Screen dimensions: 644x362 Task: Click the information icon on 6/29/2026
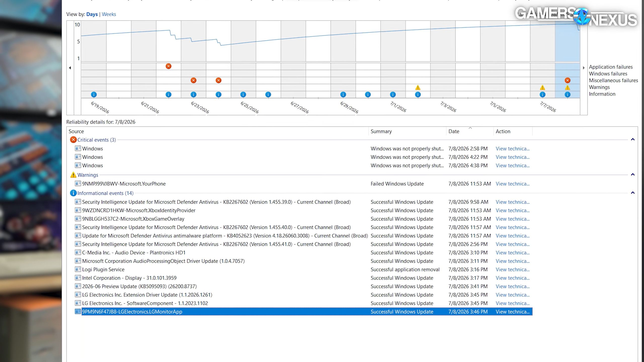click(343, 95)
